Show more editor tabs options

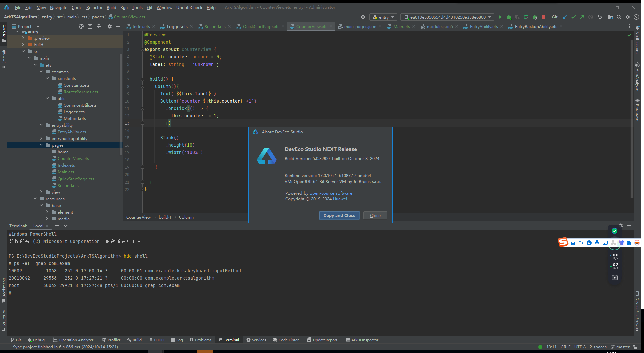(630, 26)
